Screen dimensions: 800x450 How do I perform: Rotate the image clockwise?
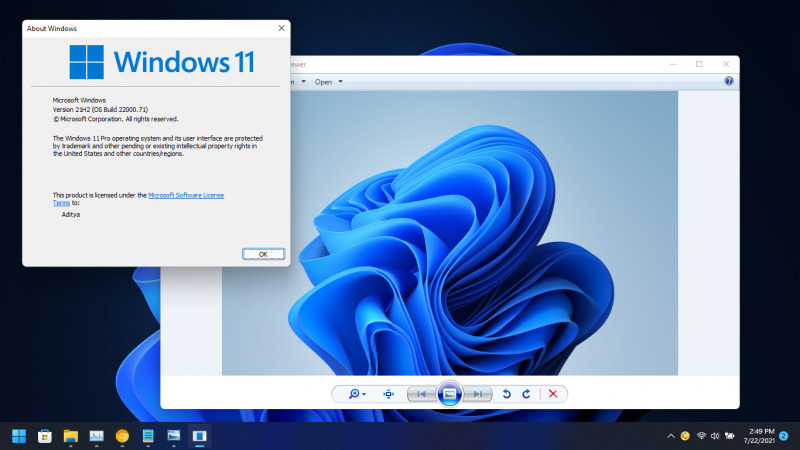pyautogui.click(x=526, y=394)
